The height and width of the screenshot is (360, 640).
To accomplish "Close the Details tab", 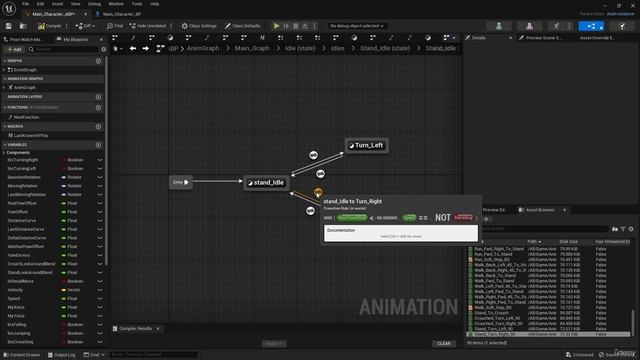I will click(510, 38).
